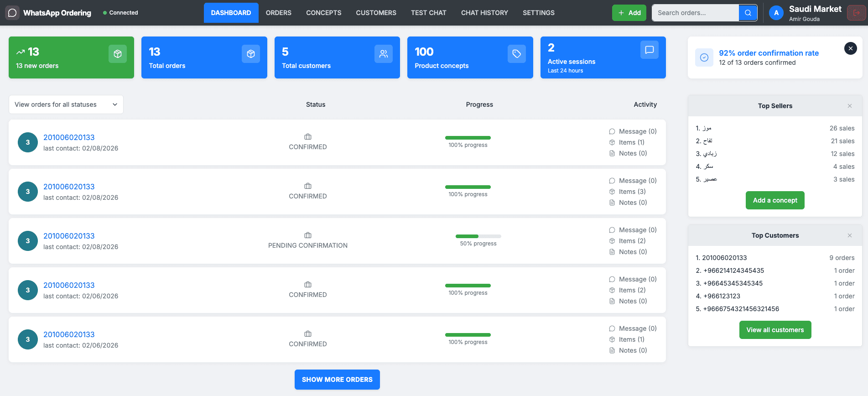Click the Progress column header
Screen dimensions: 868x396
point(479,104)
